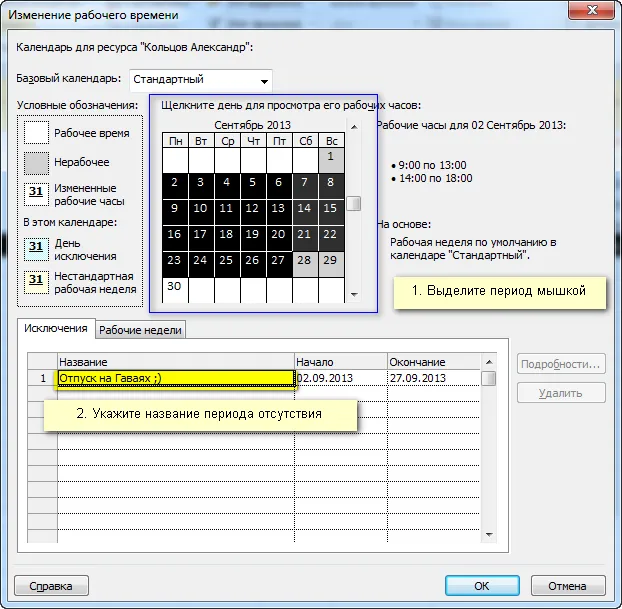Select the 'Исключения' tab
The width and height of the screenshot is (622, 609).
tap(56, 329)
